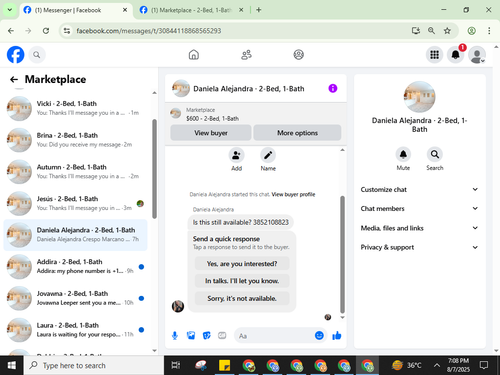This screenshot has width=500, height=375.
Task: Open the Autumn 2-Bed, 1-Bath conversation
Action: [x=75, y=172]
